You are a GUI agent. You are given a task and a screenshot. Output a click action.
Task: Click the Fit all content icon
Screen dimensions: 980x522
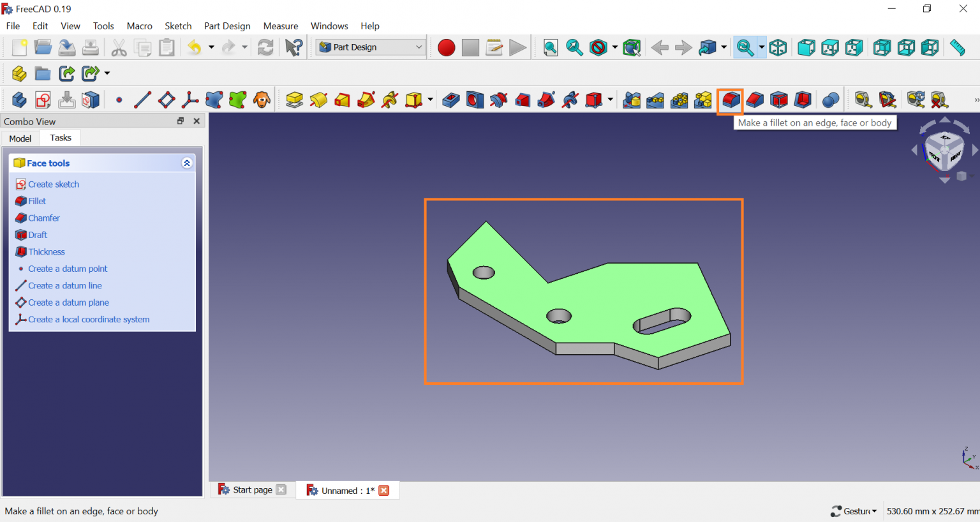(x=550, y=48)
